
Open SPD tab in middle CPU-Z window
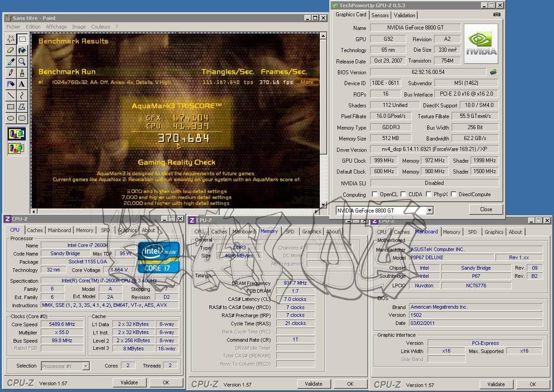[289, 232]
